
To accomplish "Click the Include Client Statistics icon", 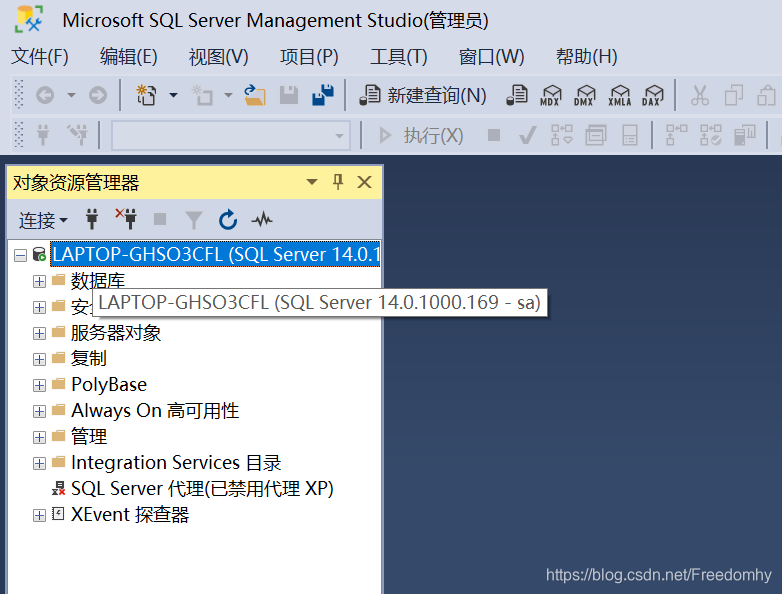I will (x=745, y=135).
